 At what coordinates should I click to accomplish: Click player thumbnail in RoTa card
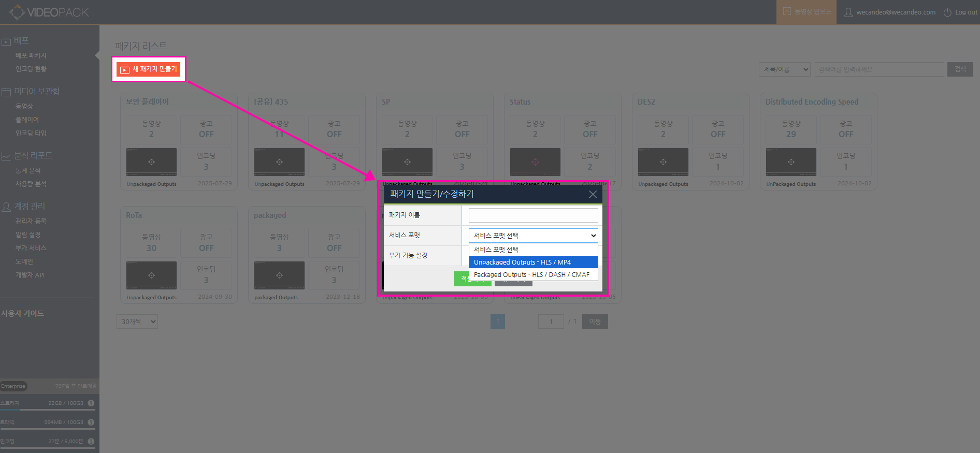click(151, 275)
